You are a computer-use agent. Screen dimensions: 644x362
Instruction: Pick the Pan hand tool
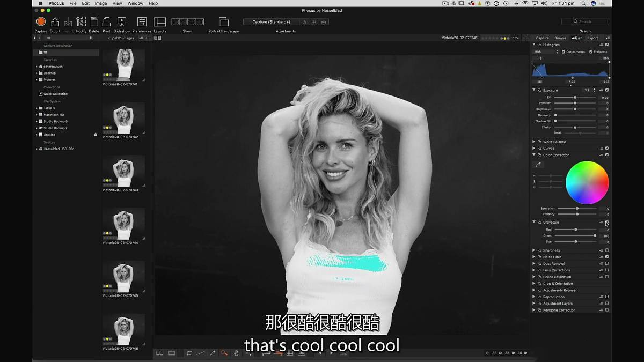[237, 353]
